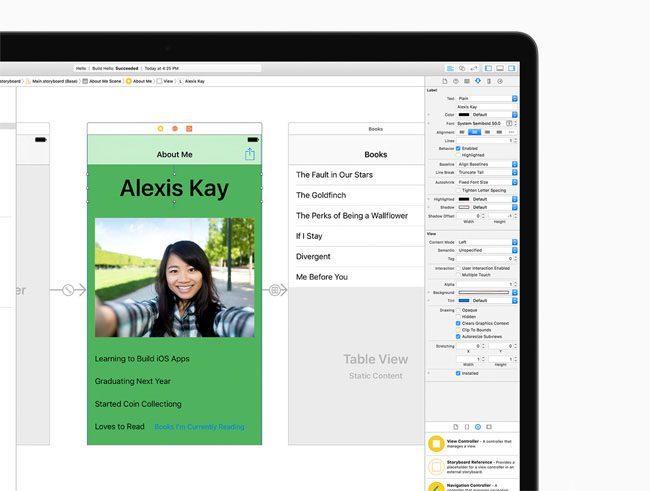The image size is (650, 491).
Task: Open the Identity inspector
Action: [467, 81]
